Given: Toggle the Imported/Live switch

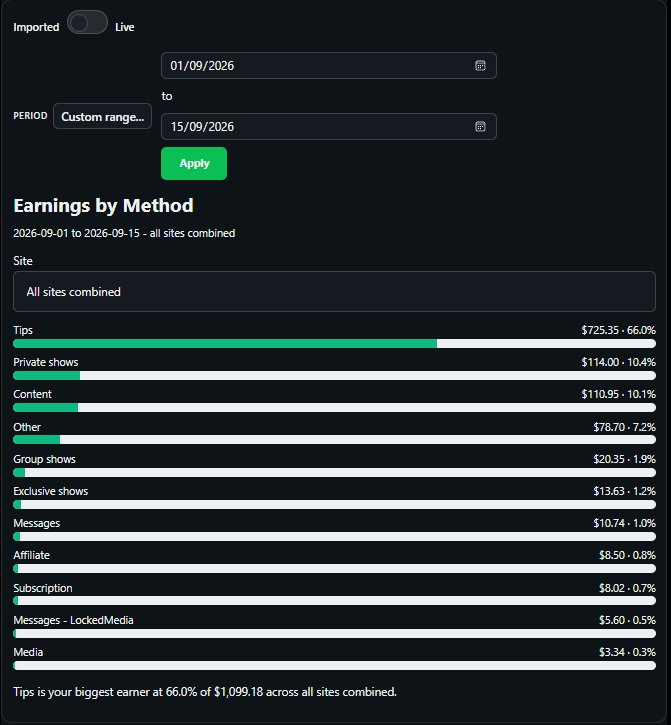Looking at the screenshot, I should pos(87,22).
